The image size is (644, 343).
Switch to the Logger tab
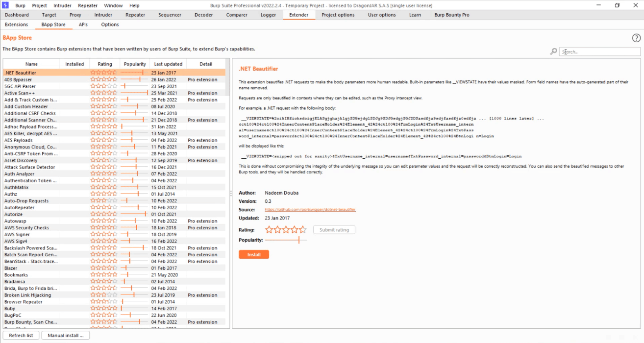click(268, 15)
